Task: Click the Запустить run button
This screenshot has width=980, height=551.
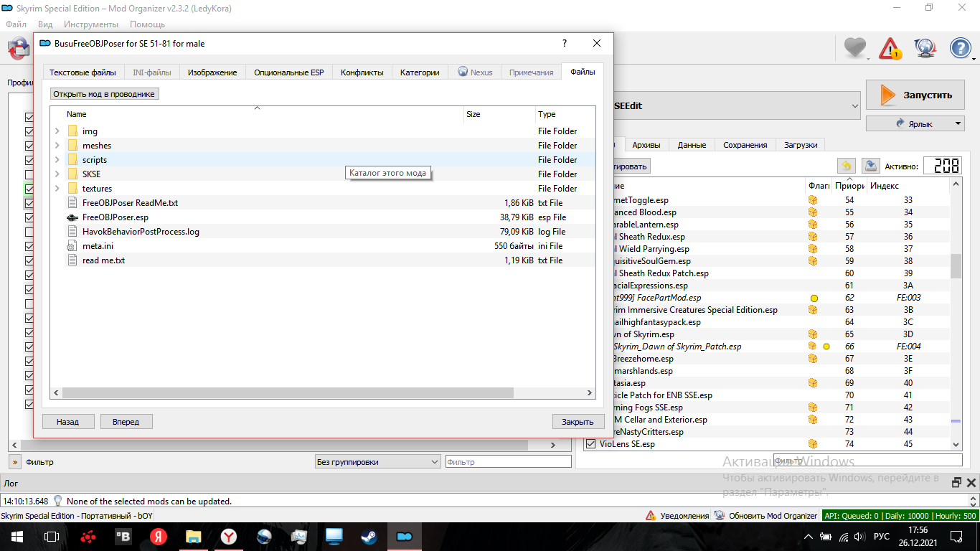Action: click(x=915, y=95)
